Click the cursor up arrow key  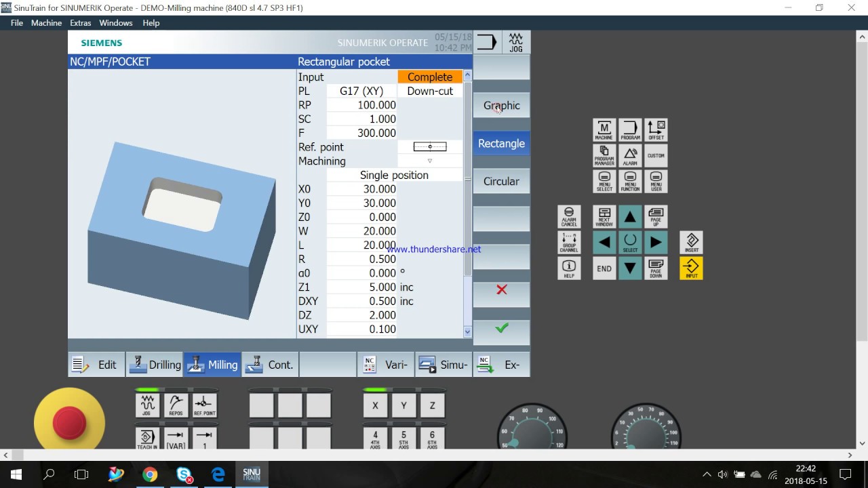click(630, 216)
